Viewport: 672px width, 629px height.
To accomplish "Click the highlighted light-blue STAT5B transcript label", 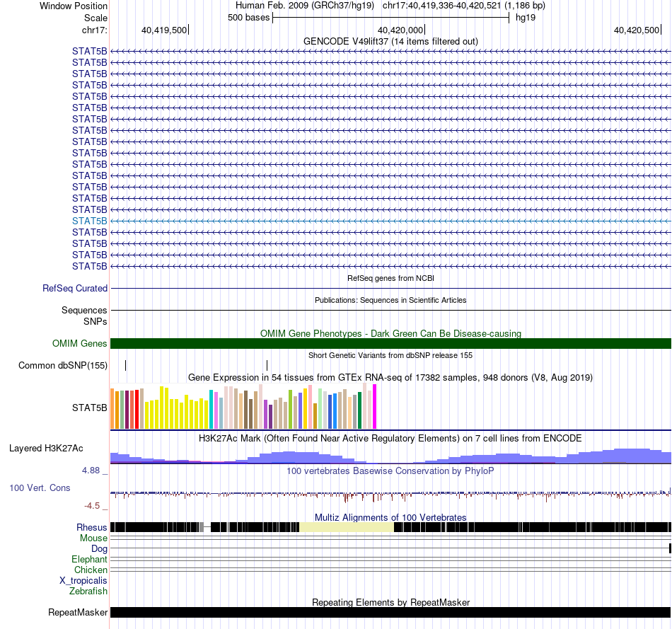I will coord(90,221).
